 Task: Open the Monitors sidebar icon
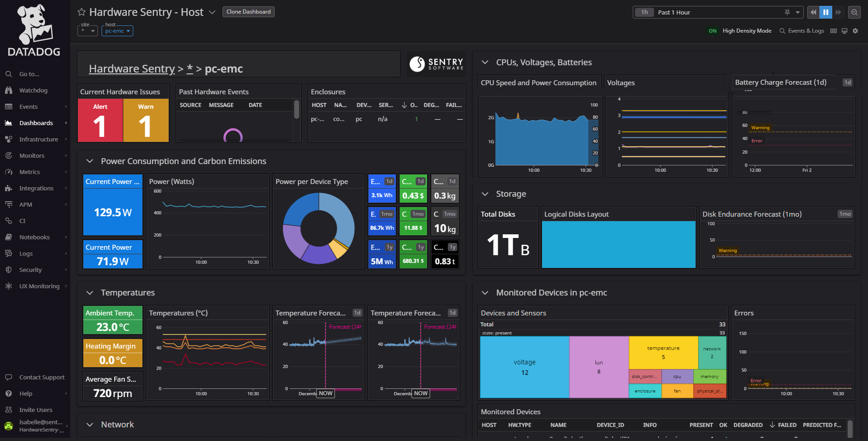(x=9, y=155)
